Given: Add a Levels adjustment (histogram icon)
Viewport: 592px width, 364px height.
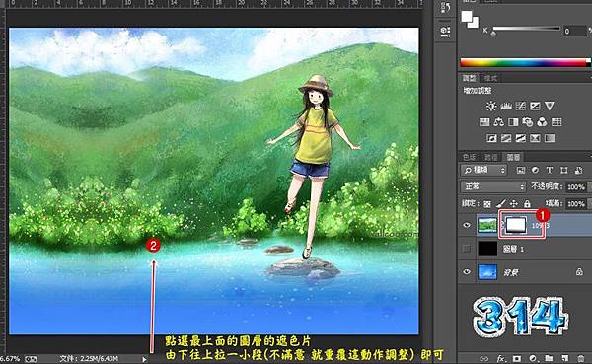Looking at the screenshot, I should coord(506,107).
